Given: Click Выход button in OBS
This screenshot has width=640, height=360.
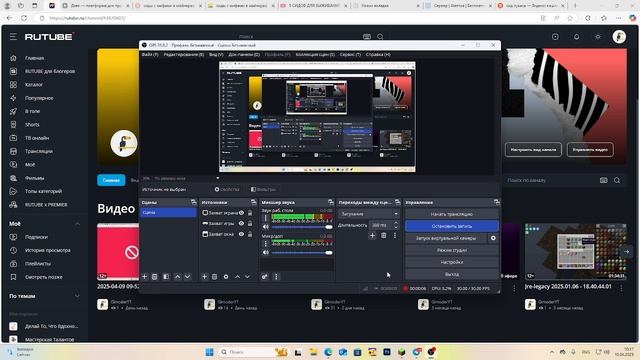Looking at the screenshot, I should 452,274.
